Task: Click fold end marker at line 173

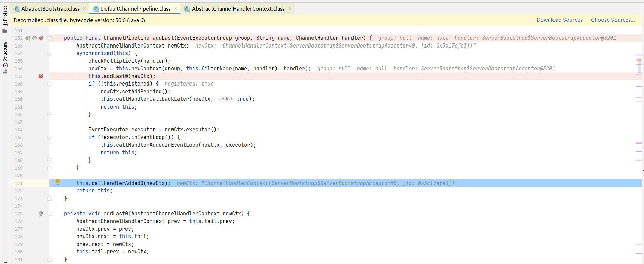Action: coord(49,198)
